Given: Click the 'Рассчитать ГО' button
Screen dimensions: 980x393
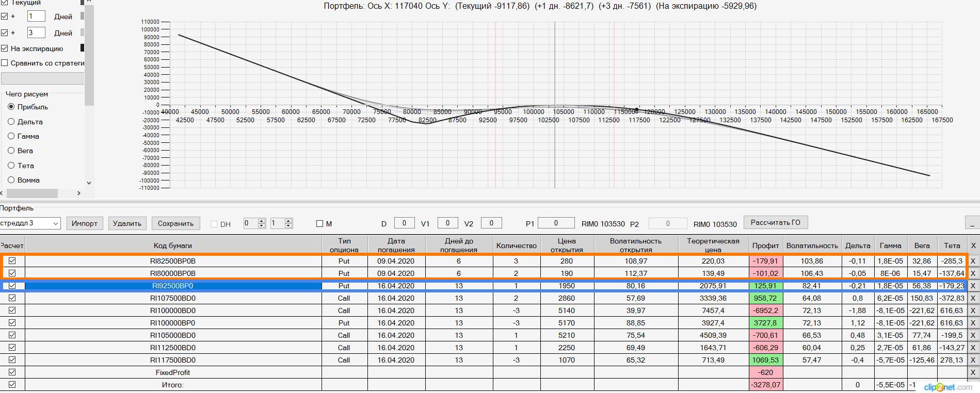Looking at the screenshot, I should click(x=775, y=223).
